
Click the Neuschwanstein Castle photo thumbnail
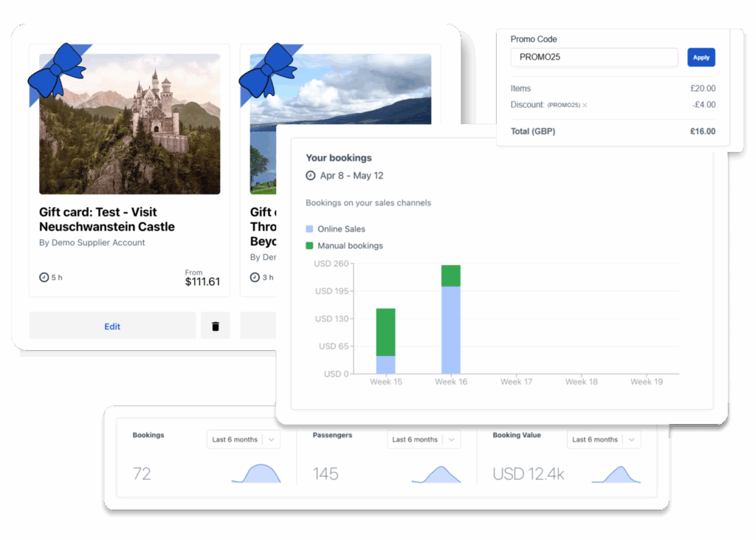coord(130,124)
